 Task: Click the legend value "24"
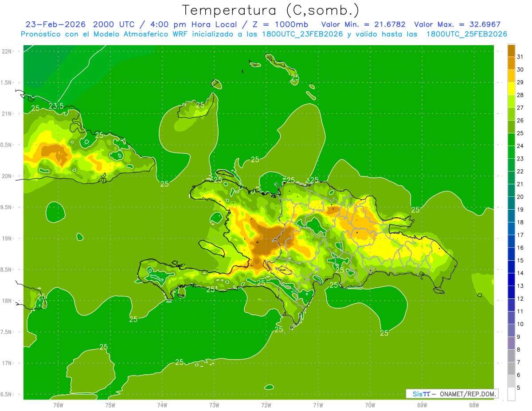tap(520, 146)
